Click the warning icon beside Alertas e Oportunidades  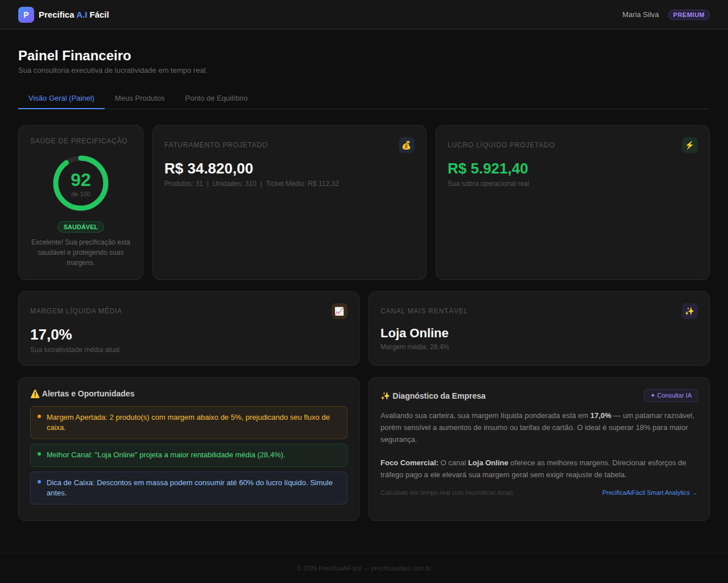click(35, 394)
